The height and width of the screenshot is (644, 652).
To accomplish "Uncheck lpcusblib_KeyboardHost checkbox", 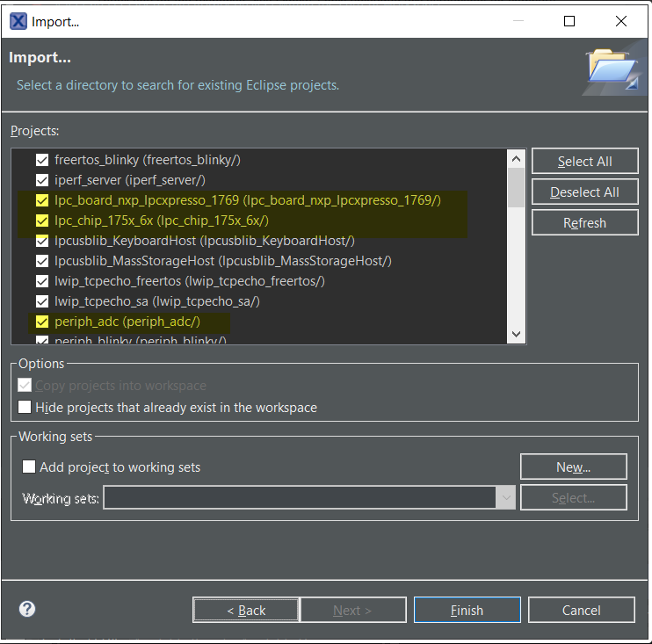I will click(42, 241).
